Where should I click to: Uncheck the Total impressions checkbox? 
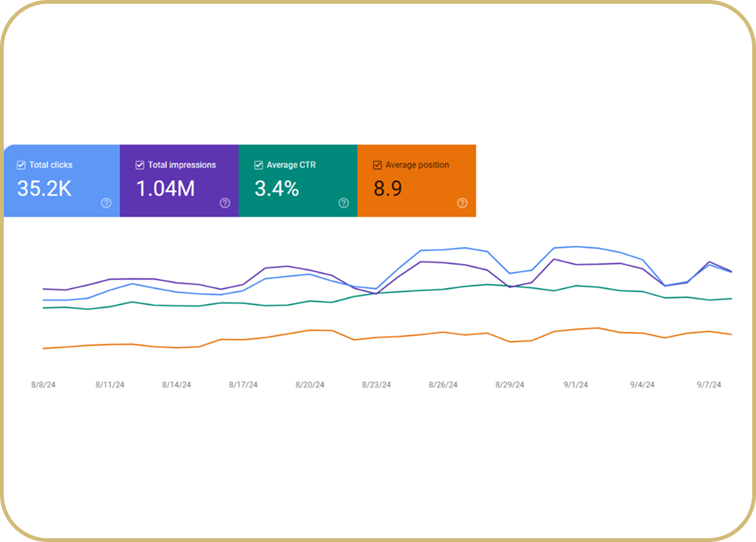coord(140,165)
